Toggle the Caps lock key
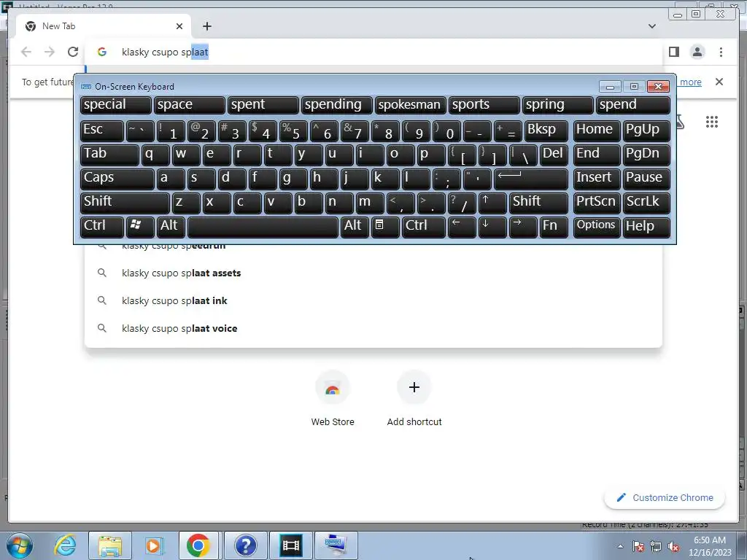Viewport: 747px width, 560px height. click(x=117, y=179)
